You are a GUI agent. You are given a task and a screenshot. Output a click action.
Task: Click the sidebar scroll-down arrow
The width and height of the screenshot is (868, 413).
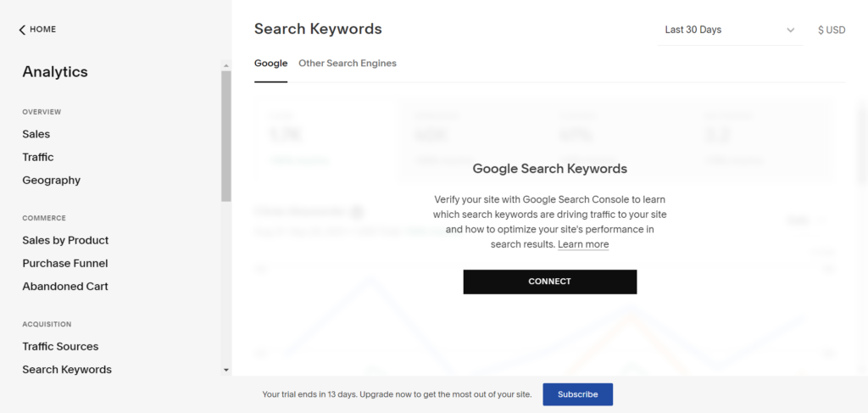pyautogui.click(x=225, y=370)
